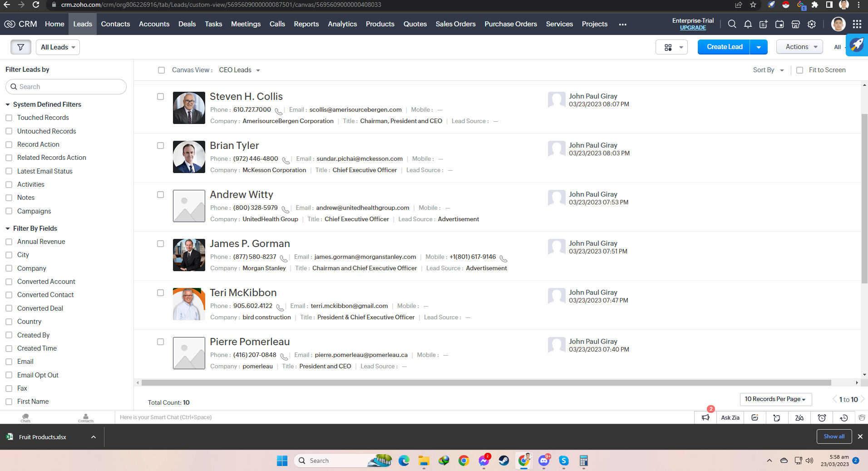Image resolution: width=868 pixels, height=471 pixels.
Task: Open the notifications bell
Action: 748,24
